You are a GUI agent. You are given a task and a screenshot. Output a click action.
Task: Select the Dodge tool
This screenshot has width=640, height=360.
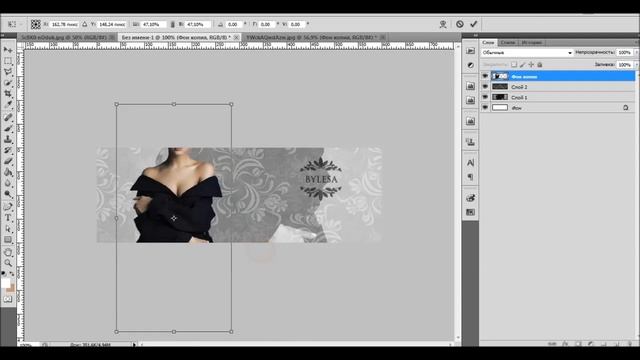coord(8,194)
